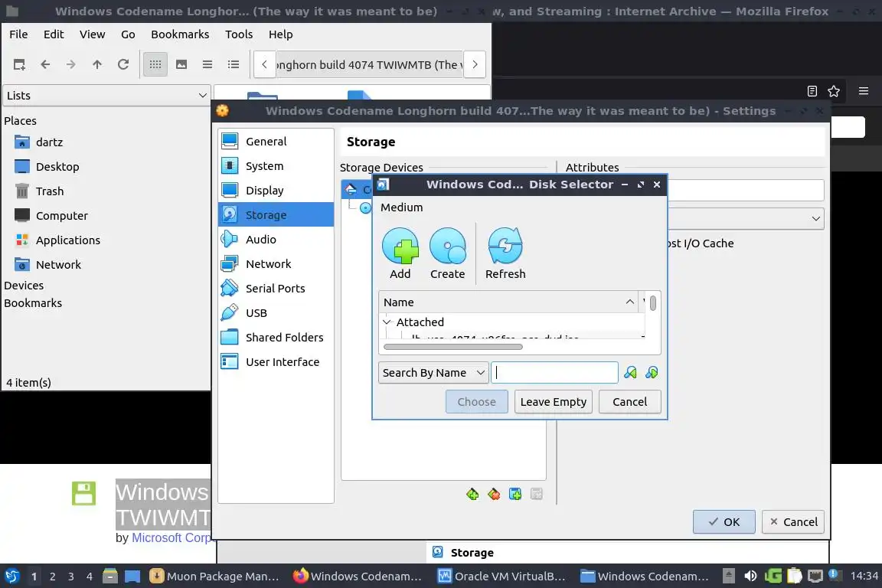The width and height of the screenshot is (882, 588).
Task: Open the Lists side pane dropdown
Action: click(x=107, y=96)
